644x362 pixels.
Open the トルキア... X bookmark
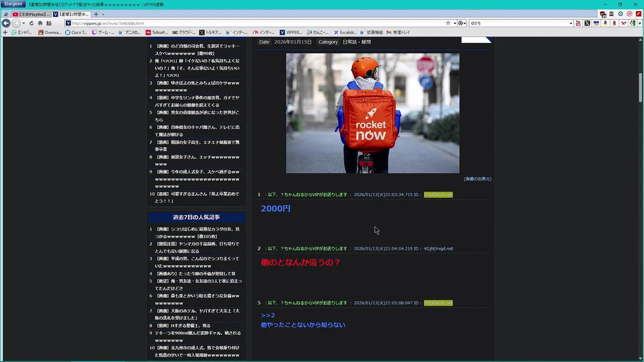tap(210, 32)
